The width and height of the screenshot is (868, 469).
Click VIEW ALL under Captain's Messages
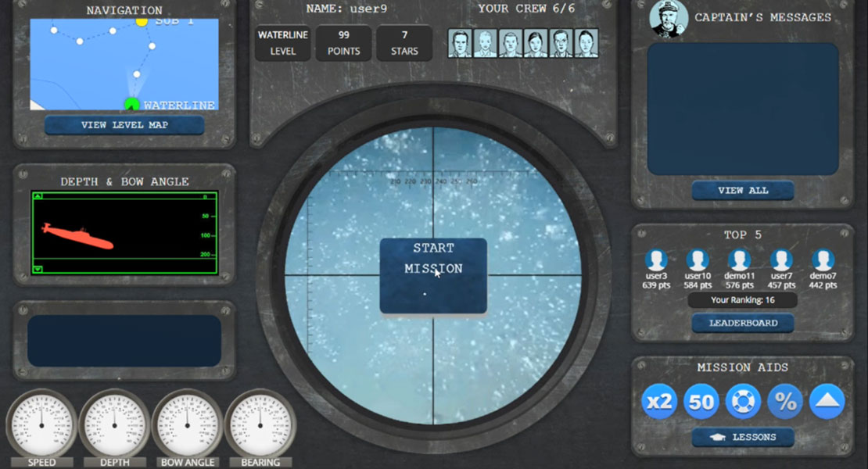pos(742,190)
